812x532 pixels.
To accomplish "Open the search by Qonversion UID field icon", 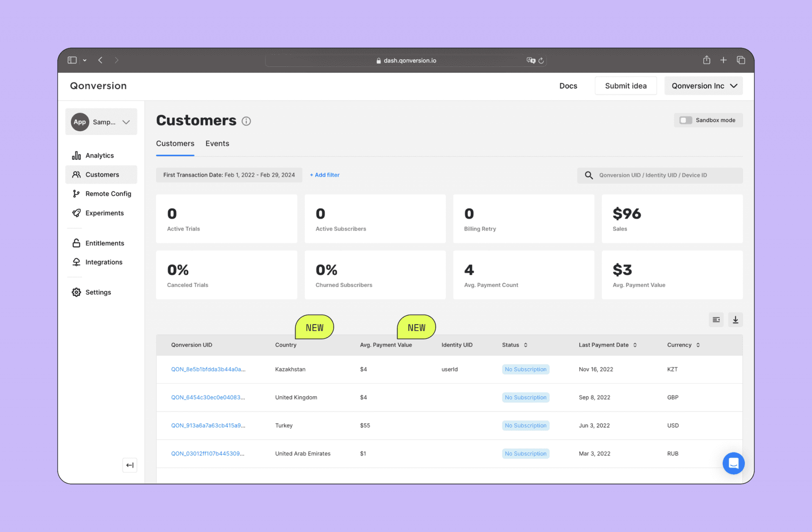I will point(589,175).
